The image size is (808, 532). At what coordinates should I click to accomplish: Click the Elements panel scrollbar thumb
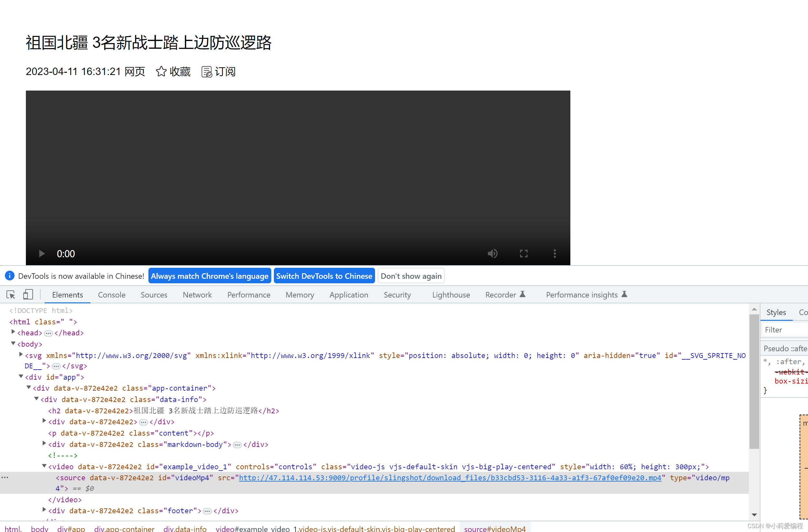(x=754, y=382)
